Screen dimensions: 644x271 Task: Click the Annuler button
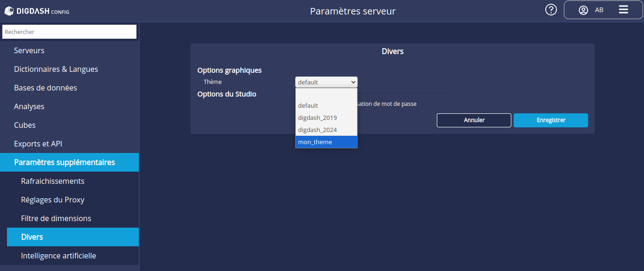474,120
